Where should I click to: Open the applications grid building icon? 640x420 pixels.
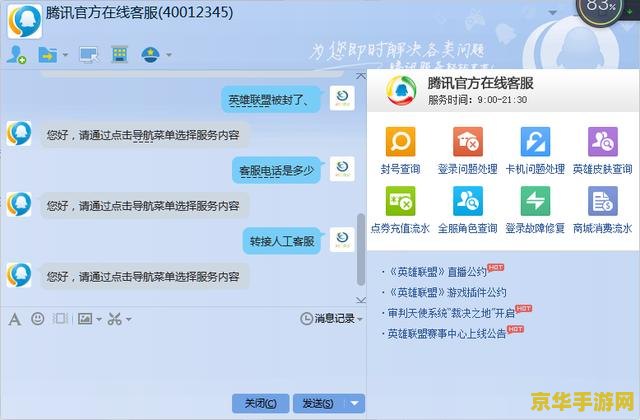tap(120, 54)
